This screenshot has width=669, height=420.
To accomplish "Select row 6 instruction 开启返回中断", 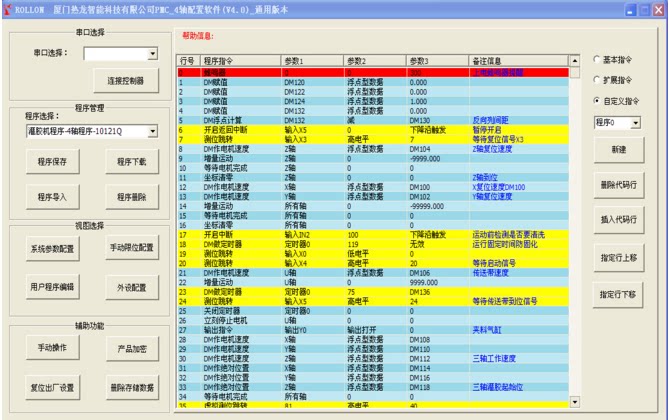I will [225, 130].
